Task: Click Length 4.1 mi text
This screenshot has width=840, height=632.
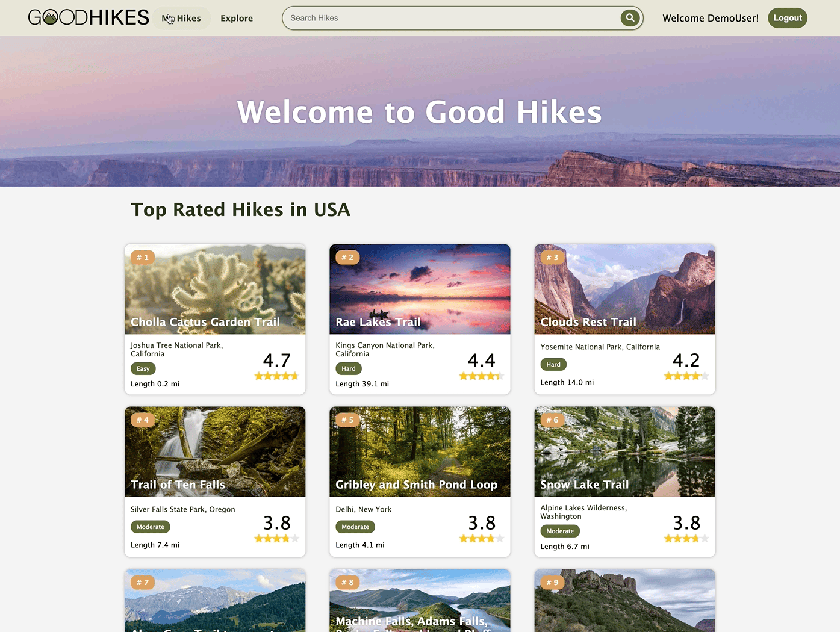Action: (x=359, y=545)
